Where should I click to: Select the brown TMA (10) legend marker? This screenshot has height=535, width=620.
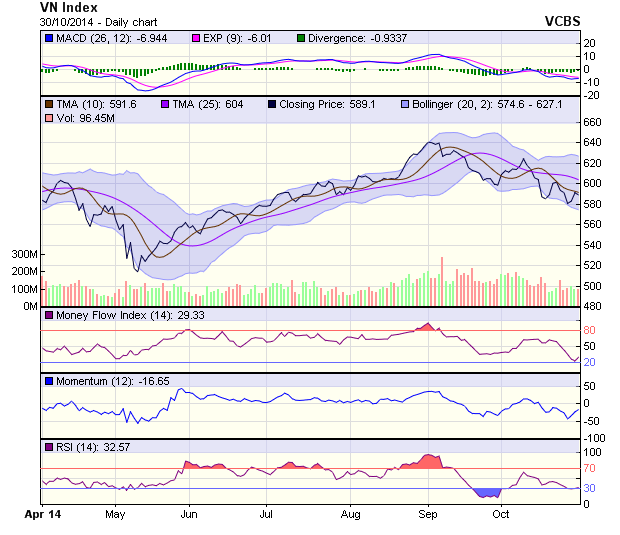click(48, 104)
